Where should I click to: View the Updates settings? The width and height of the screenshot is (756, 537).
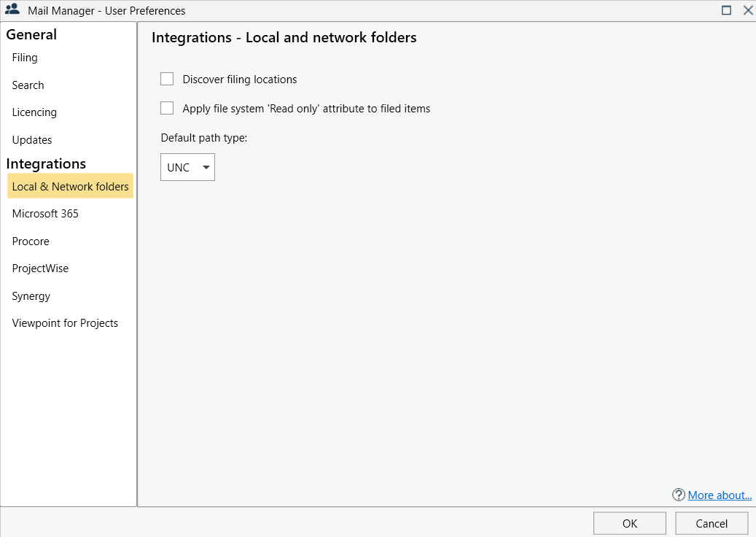coord(32,139)
